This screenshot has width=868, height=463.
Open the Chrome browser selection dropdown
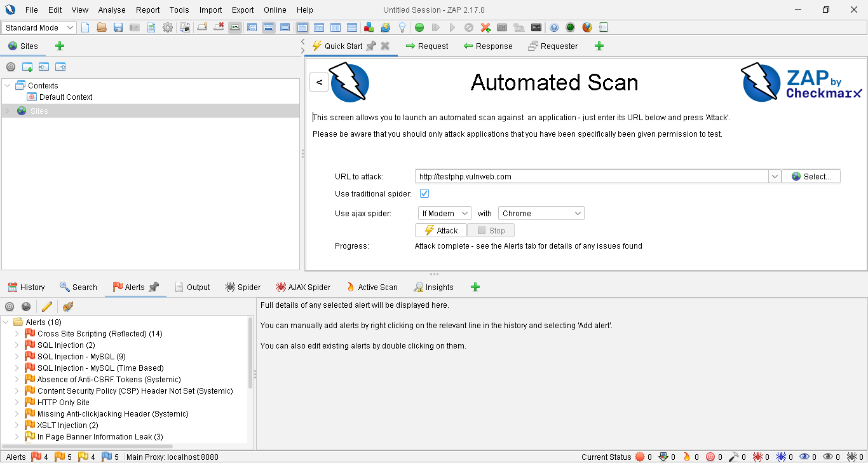click(x=541, y=213)
